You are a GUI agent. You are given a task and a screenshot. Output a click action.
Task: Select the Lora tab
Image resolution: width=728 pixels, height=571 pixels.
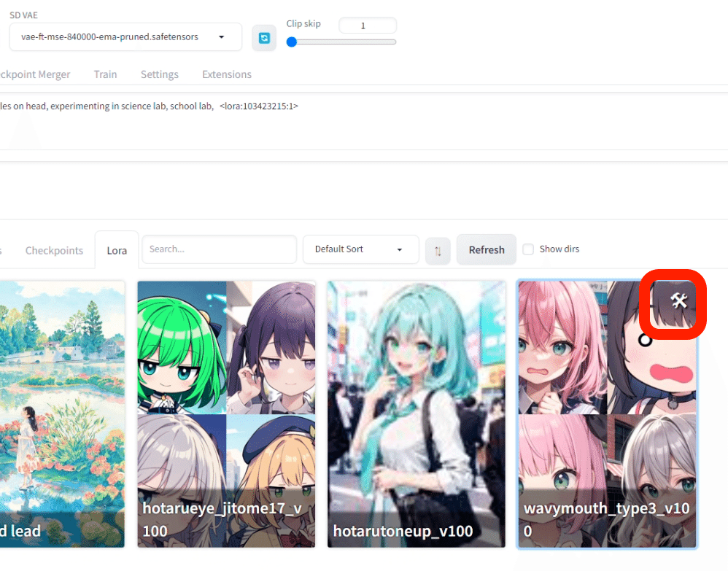117,251
